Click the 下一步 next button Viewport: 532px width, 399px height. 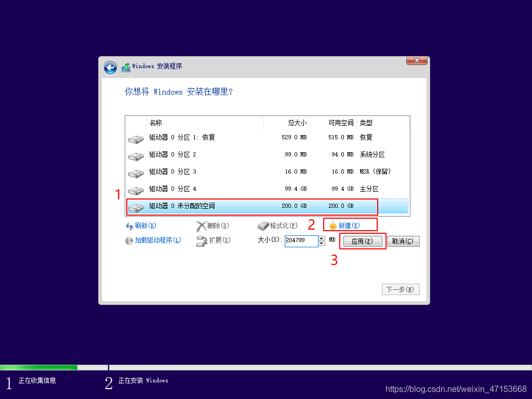(400, 289)
